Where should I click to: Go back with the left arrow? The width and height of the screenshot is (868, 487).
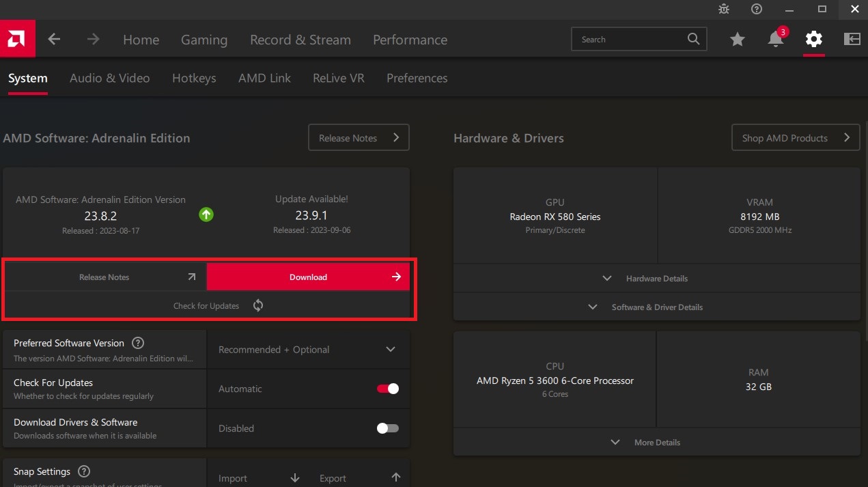55,40
